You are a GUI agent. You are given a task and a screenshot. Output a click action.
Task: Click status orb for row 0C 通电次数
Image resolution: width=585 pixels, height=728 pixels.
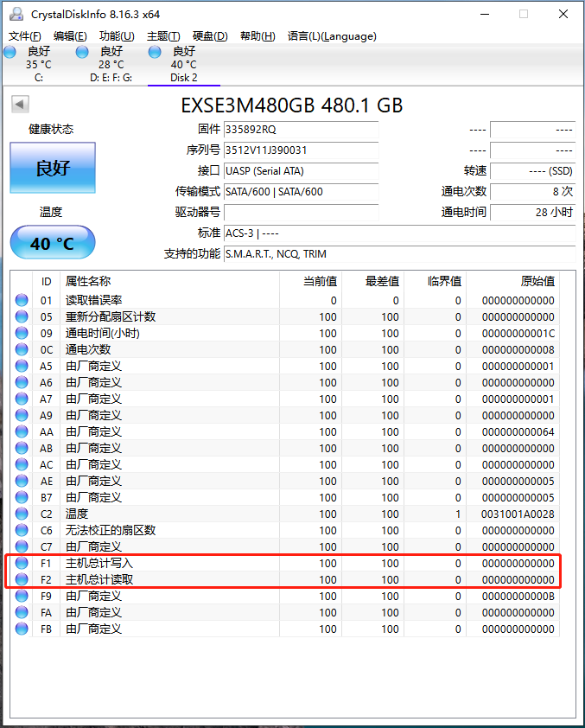(x=22, y=349)
